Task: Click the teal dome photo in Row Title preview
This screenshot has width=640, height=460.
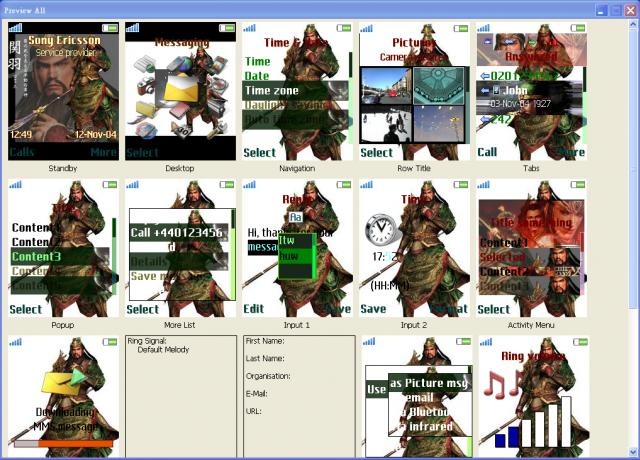Action: (x=439, y=86)
